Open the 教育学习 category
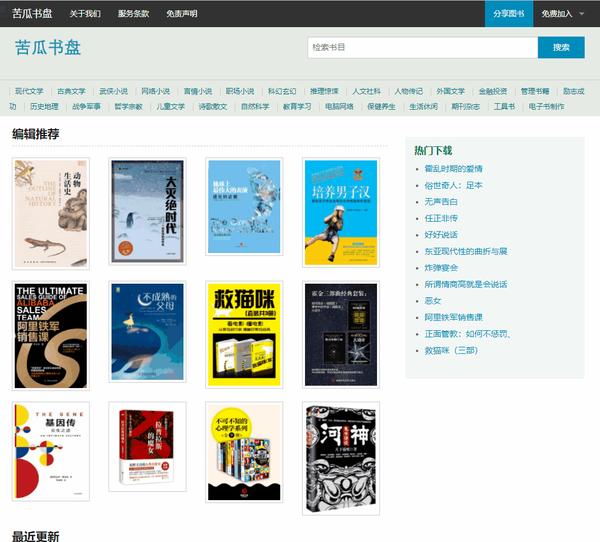Viewport: 600px width, 542px height. point(297,106)
